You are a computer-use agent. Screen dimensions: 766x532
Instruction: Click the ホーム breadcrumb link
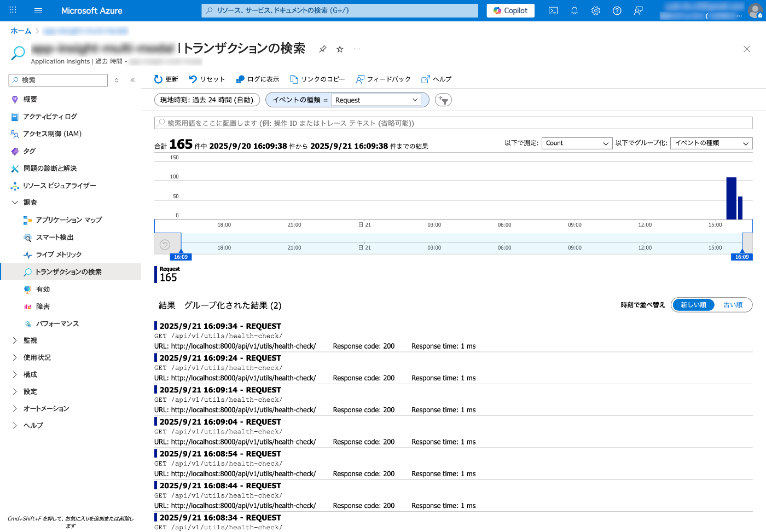pyautogui.click(x=21, y=31)
